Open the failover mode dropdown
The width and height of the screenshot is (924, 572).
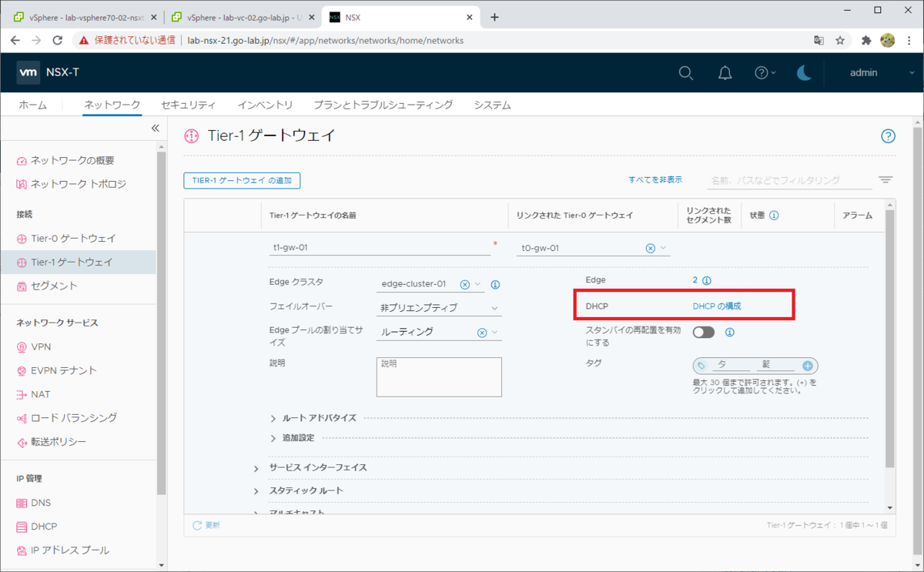pyautogui.click(x=439, y=308)
